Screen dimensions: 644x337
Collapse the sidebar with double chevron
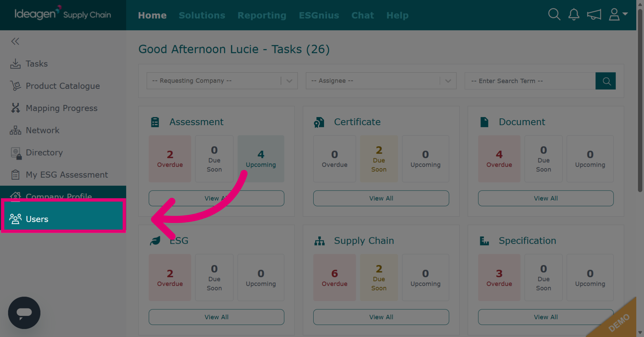(x=15, y=41)
